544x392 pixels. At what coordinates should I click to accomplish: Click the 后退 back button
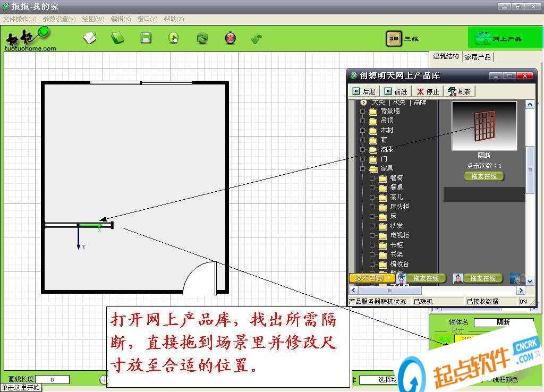pos(364,91)
